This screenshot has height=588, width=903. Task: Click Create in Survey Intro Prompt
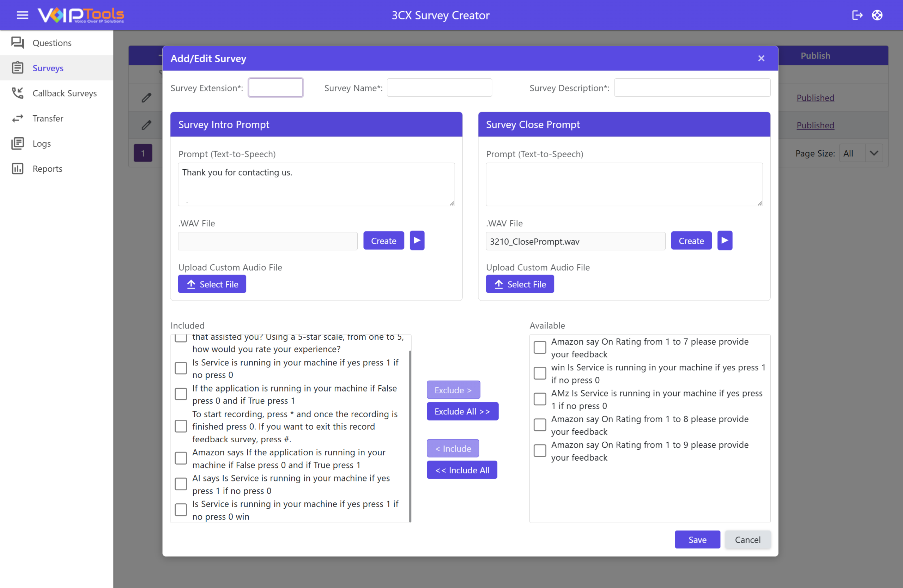pyautogui.click(x=383, y=241)
